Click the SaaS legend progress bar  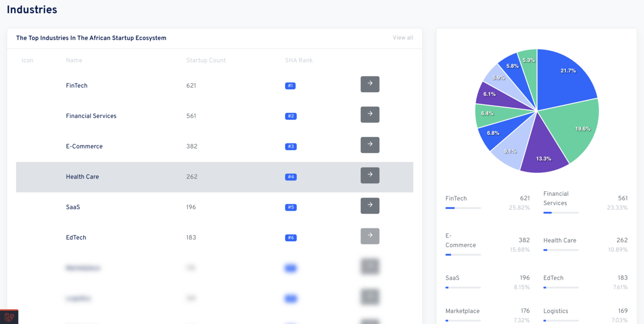tap(463, 288)
